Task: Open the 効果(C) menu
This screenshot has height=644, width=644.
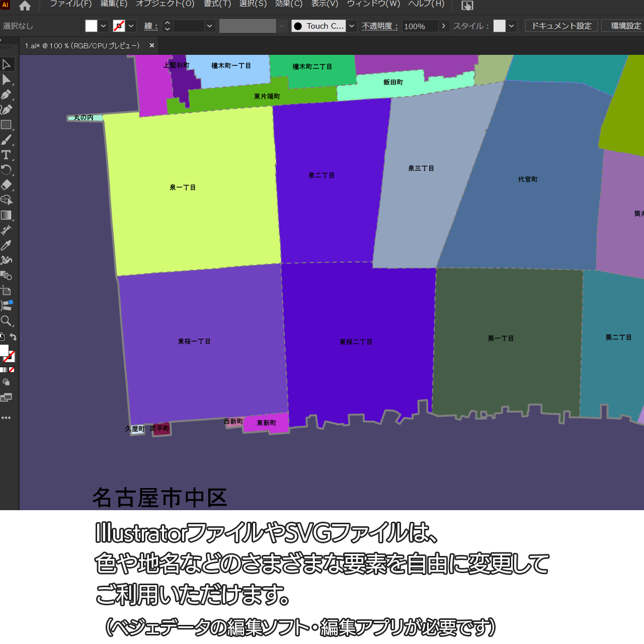Action: point(289,4)
